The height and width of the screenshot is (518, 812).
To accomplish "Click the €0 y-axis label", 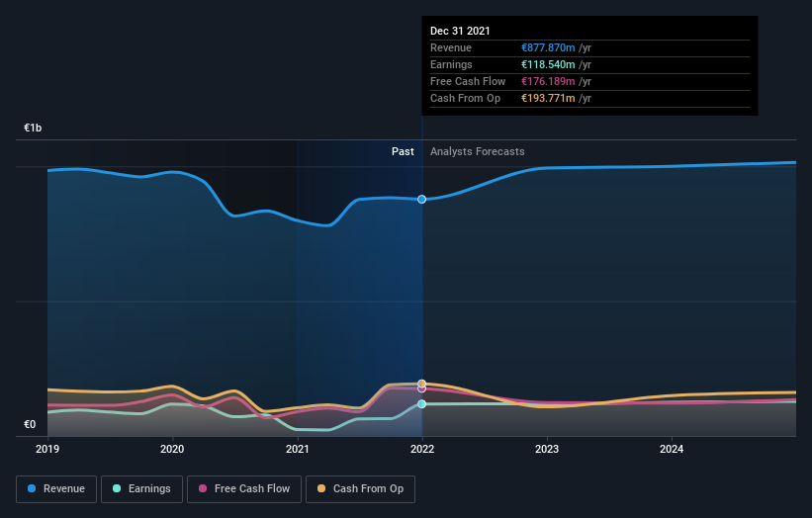I will [x=30, y=424].
